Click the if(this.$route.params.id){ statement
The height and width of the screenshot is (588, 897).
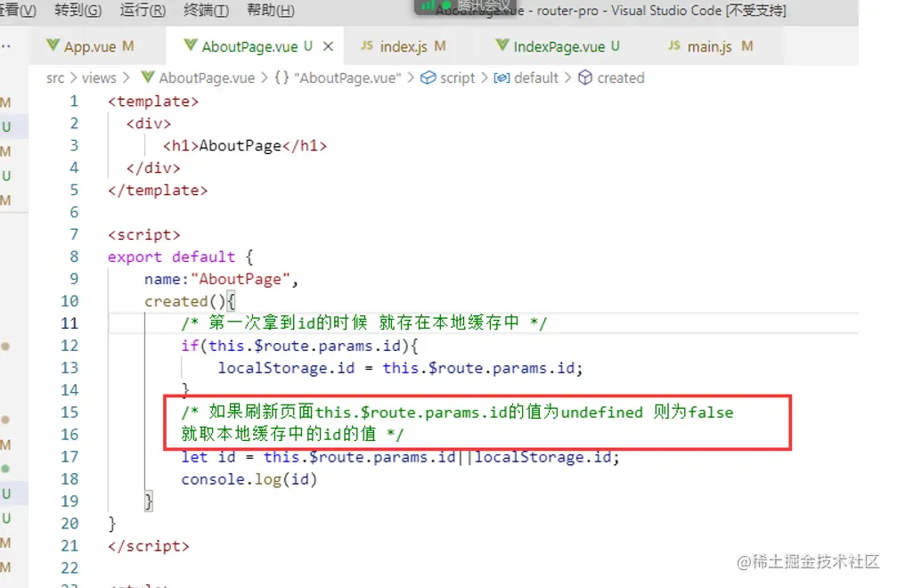pyautogui.click(x=300, y=346)
